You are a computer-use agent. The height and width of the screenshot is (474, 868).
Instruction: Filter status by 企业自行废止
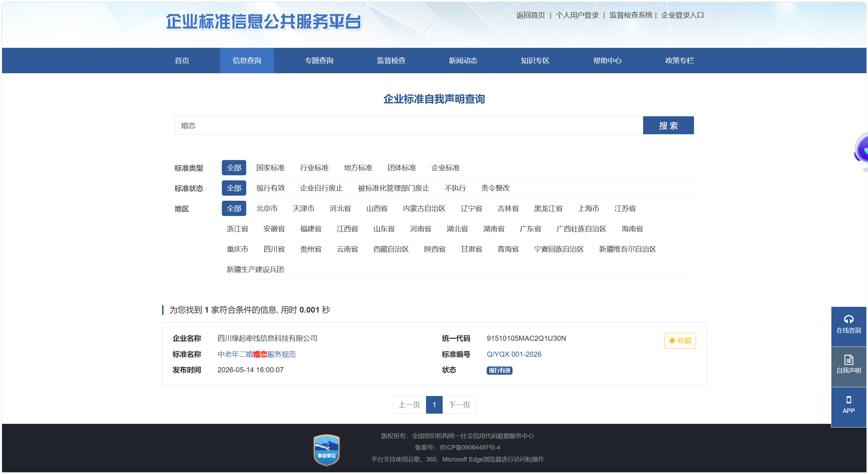(321, 188)
